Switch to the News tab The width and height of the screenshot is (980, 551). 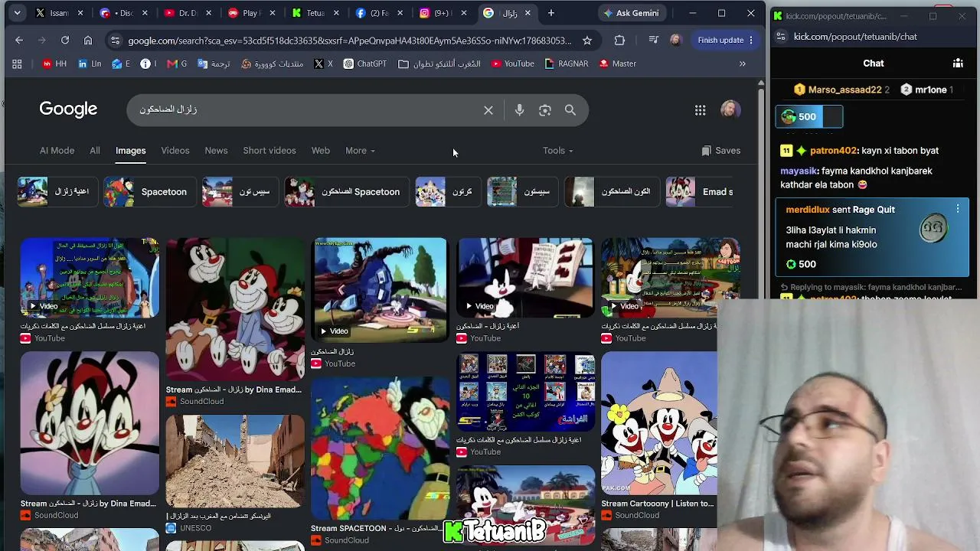[216, 151]
